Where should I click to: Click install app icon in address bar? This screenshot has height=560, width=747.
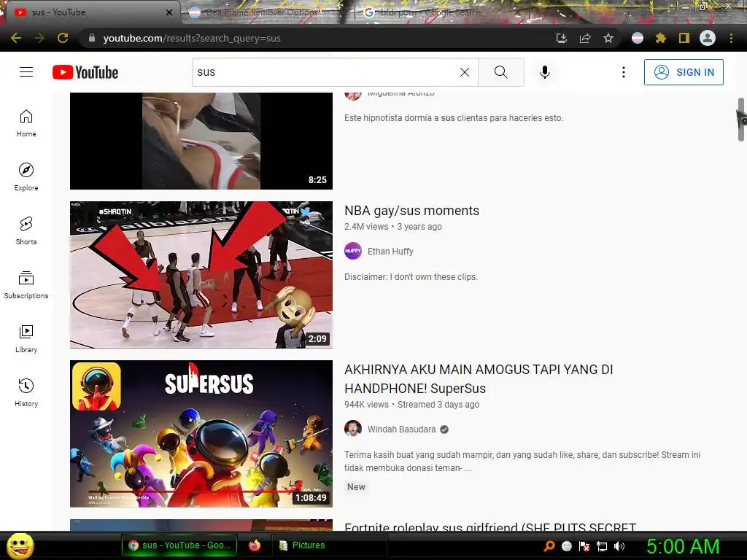[x=562, y=38]
